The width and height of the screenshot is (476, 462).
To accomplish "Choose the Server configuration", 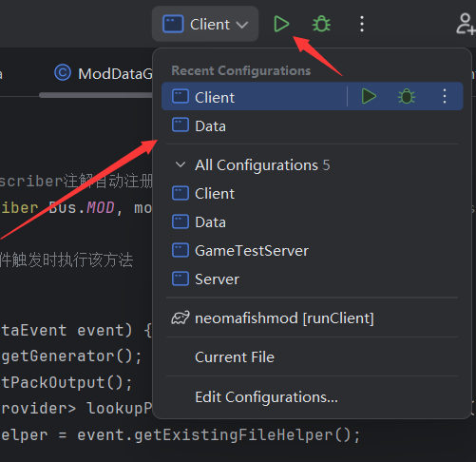I will pos(313,279).
